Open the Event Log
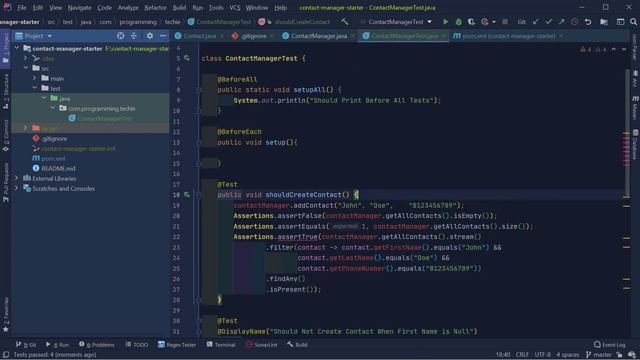 point(610,344)
